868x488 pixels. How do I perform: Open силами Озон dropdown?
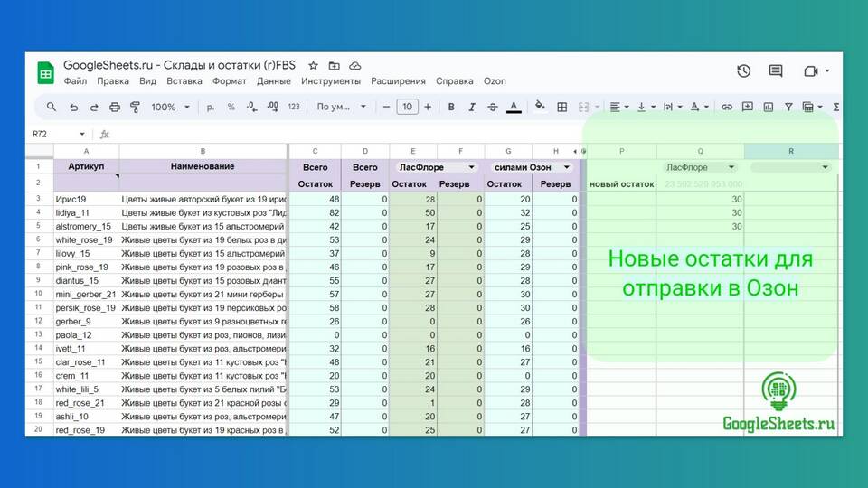click(566, 167)
